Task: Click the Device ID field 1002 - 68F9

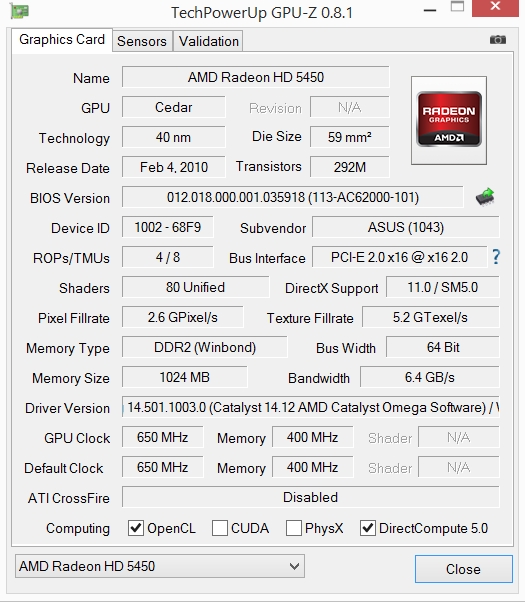Action: point(168,227)
